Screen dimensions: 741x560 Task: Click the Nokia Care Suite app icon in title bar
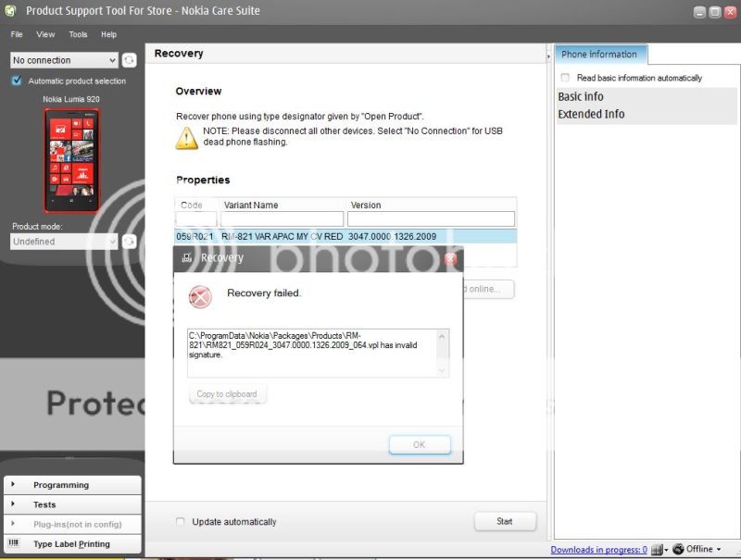point(11,11)
